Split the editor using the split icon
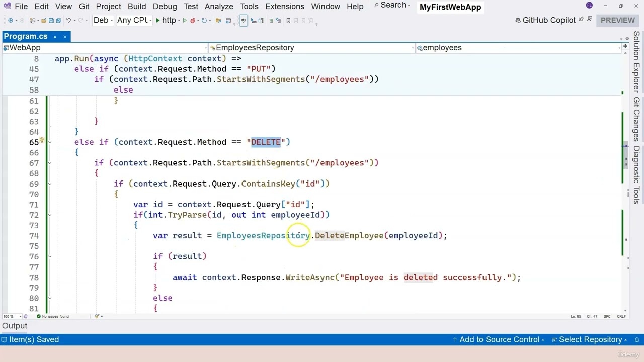This screenshot has width=644, height=362. (x=625, y=46)
